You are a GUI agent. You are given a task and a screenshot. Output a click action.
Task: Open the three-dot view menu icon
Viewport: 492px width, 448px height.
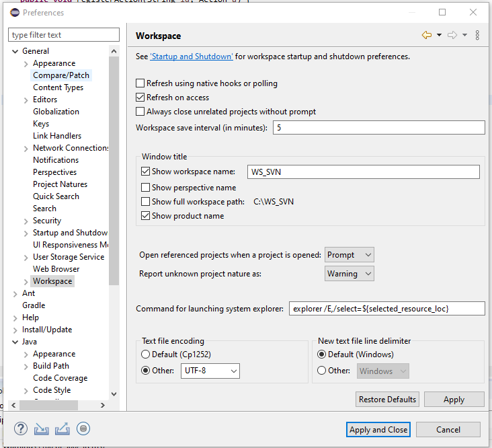(x=477, y=36)
